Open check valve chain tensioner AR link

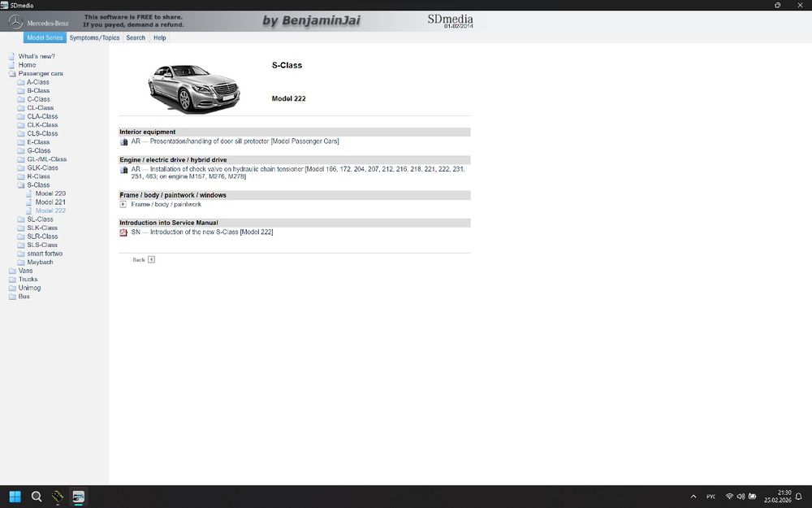[x=298, y=172]
